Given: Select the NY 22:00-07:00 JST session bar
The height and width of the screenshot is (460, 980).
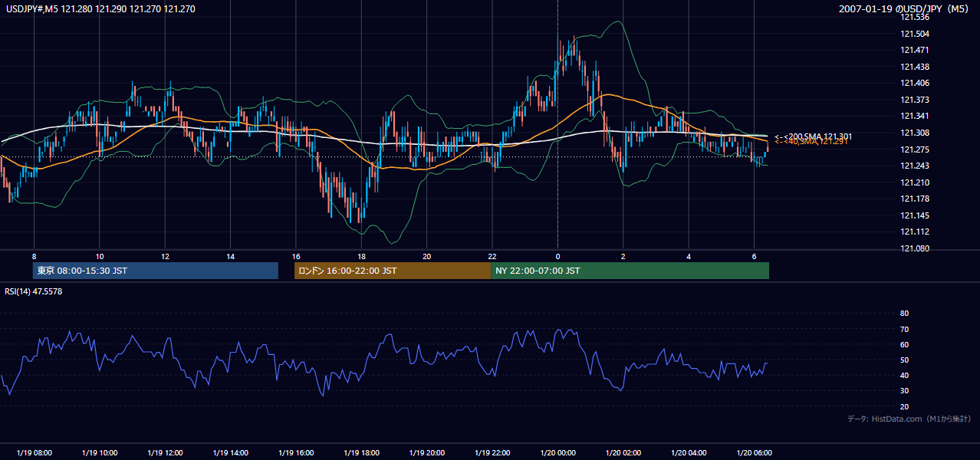Looking at the screenshot, I should coord(630,271).
